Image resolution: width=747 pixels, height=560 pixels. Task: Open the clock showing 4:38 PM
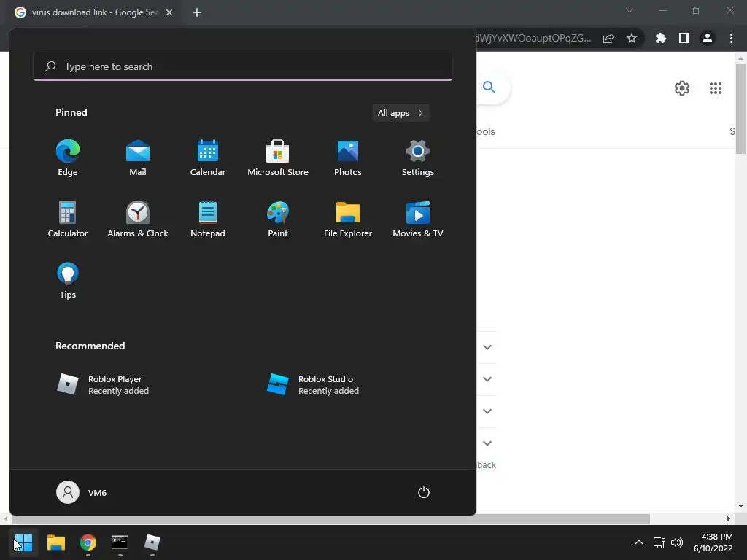(x=713, y=542)
